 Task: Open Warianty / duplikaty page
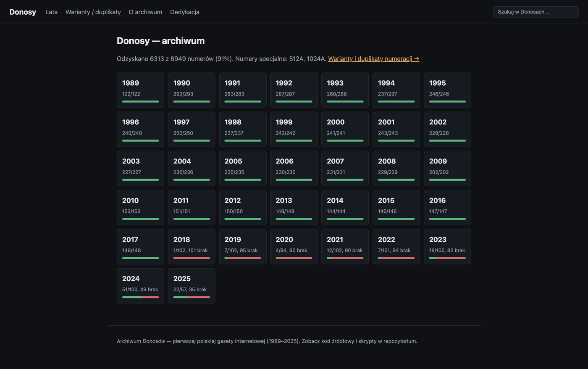[93, 12]
